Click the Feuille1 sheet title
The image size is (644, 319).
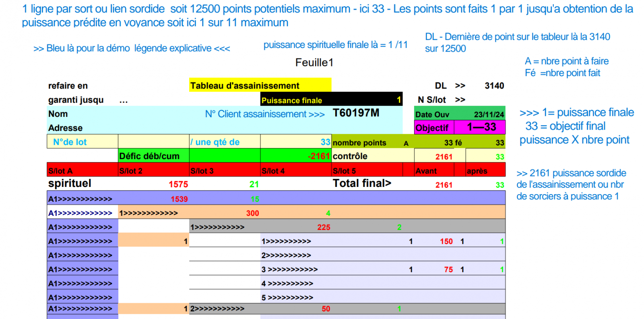click(x=314, y=62)
